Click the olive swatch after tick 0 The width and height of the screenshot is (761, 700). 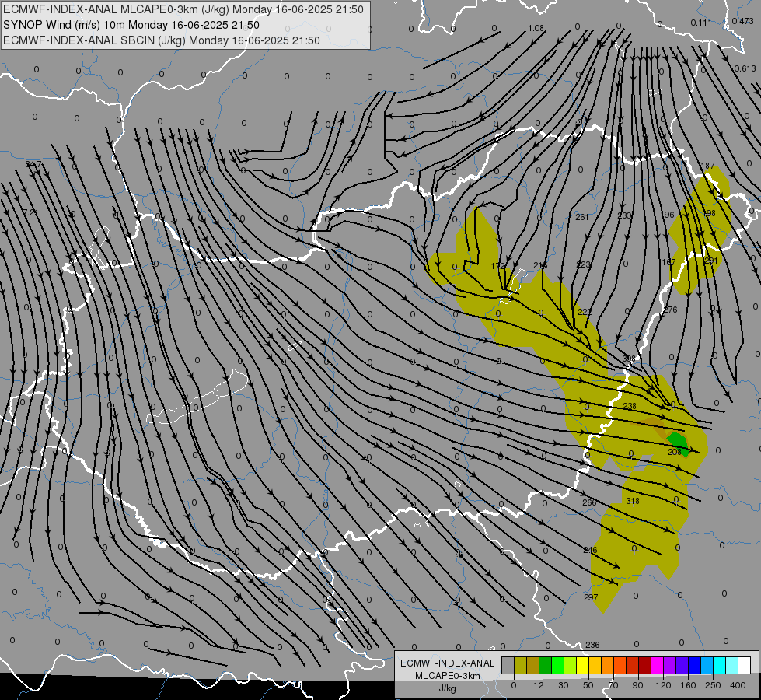click(520, 666)
